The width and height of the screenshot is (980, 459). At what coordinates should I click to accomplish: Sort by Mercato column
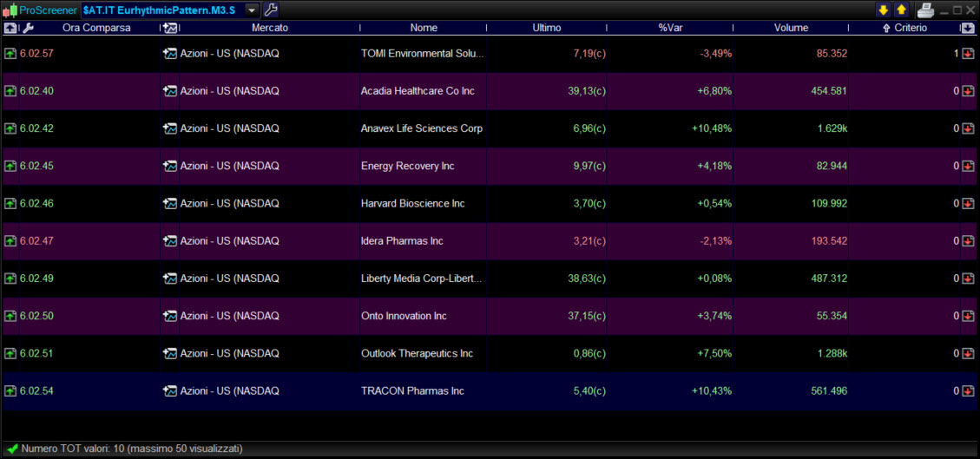click(x=270, y=28)
